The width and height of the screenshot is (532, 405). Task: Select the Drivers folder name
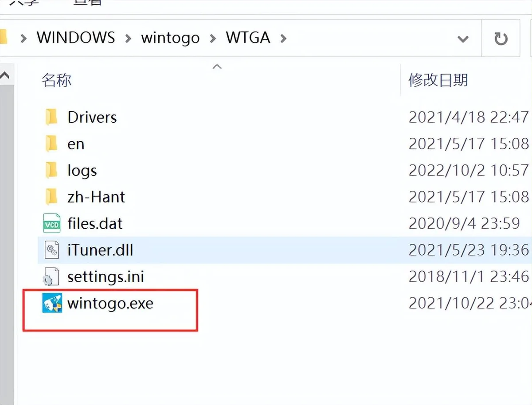[92, 117]
